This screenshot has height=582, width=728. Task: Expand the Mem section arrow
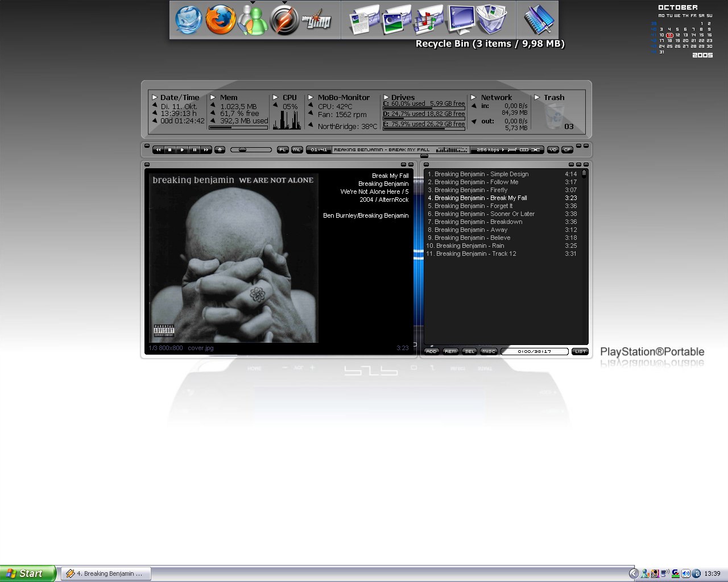[213, 97]
